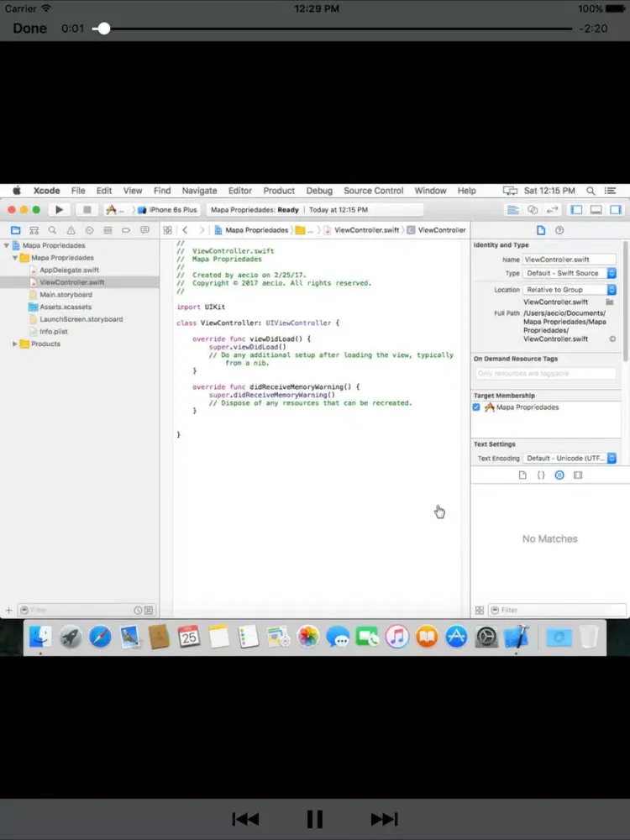Image resolution: width=630 pixels, height=840 pixels.
Task: Show the Code Snippet library
Action: [541, 475]
